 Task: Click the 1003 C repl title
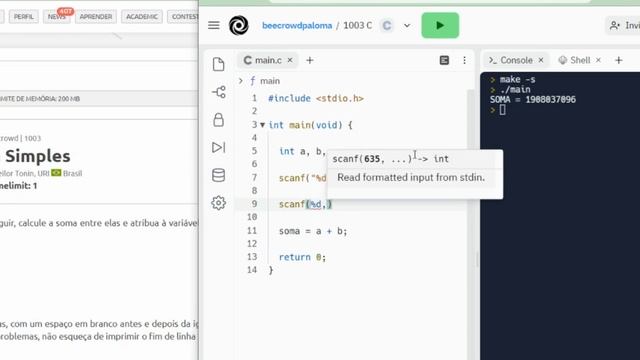(x=358, y=25)
